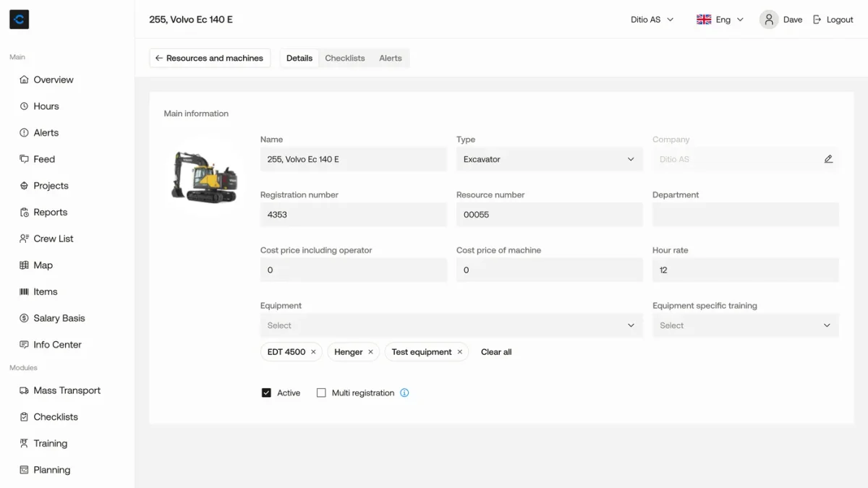The image size is (868, 488).
Task: Open the Type dropdown showing Excavator
Action: [549, 159]
